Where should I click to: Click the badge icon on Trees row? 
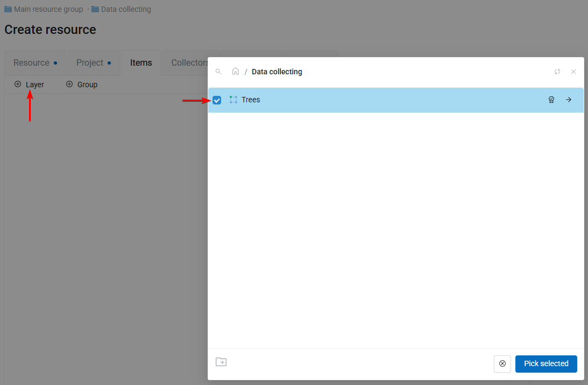(x=551, y=100)
